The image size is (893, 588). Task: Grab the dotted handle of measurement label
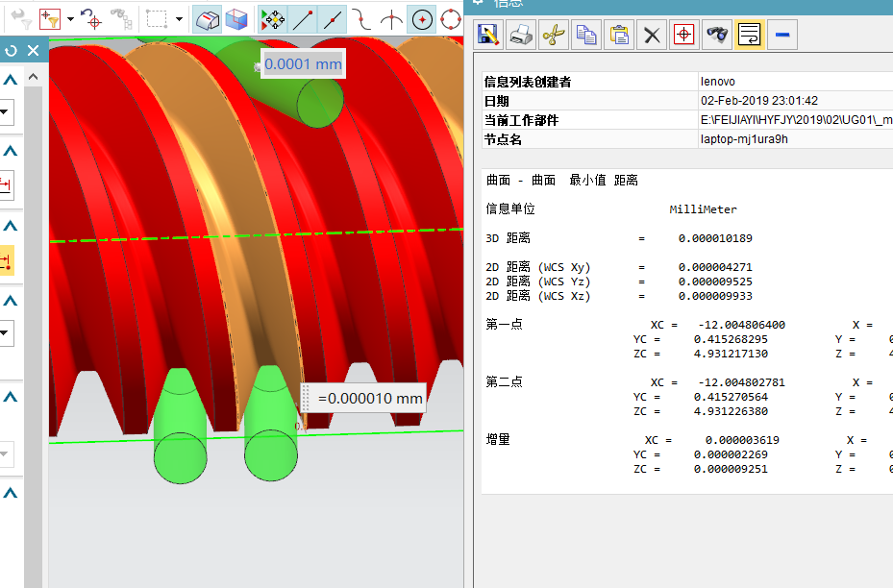tap(306, 398)
